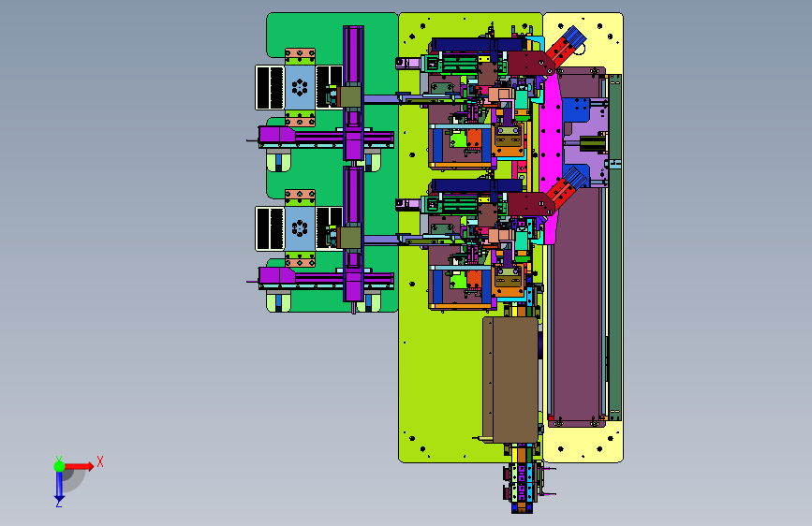Screen dimensions: 812x526
Task: Click the blue Z axis arrow of triad
Action: click(59, 487)
